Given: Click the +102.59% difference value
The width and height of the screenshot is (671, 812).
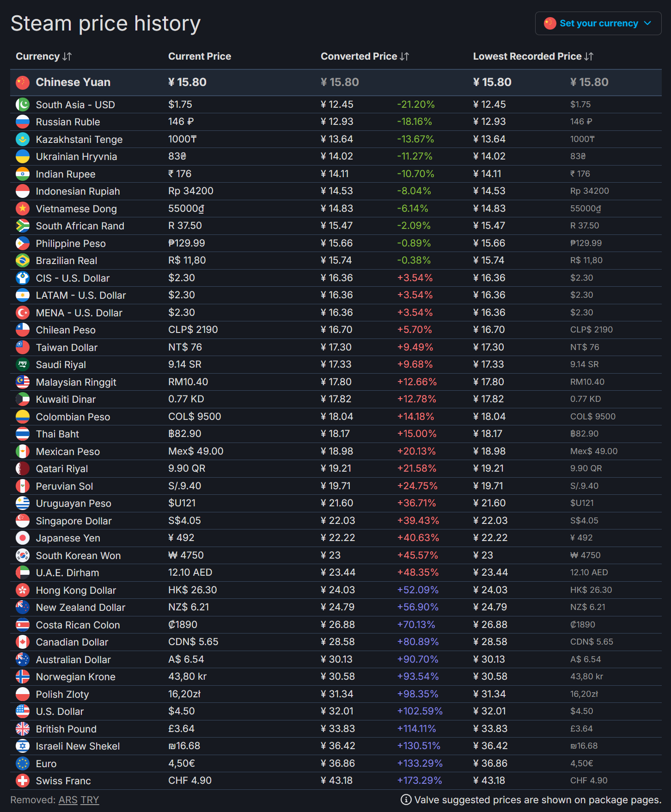Looking at the screenshot, I should click(420, 711).
